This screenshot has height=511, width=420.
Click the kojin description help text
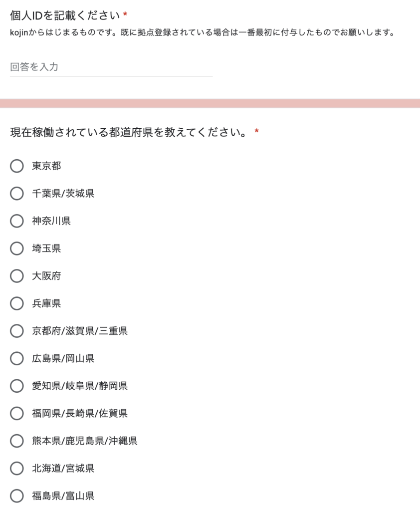coord(203,32)
